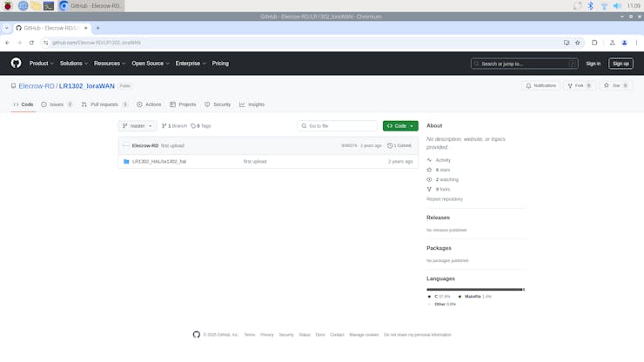This screenshot has width=644, height=362.
Task: Open the master branch selector
Action: (138, 125)
